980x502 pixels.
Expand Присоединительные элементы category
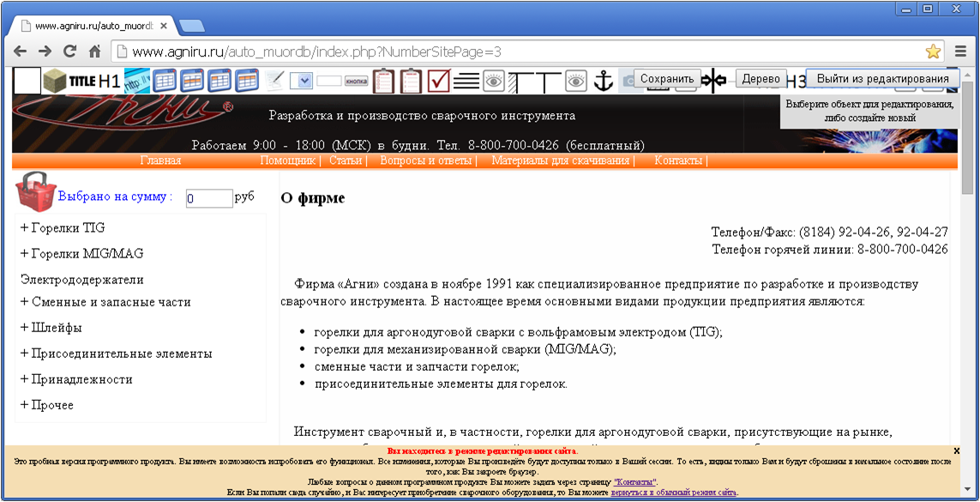(x=117, y=354)
